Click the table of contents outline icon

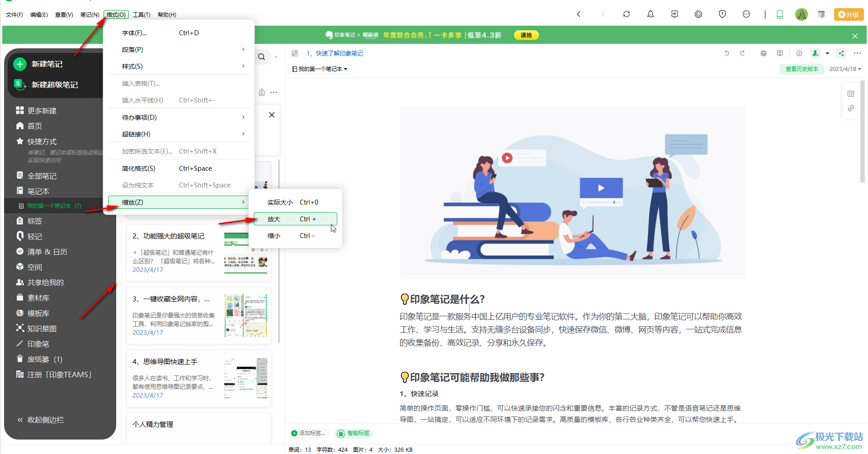[x=851, y=94]
